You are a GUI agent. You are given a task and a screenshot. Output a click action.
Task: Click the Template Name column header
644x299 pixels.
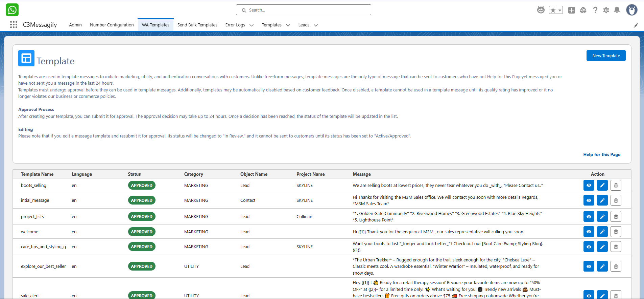click(37, 174)
